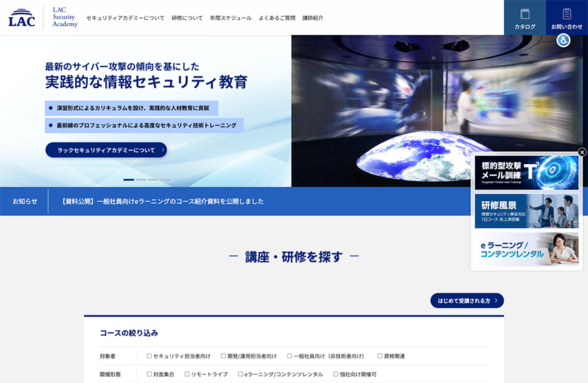This screenshot has width=588, height=383.
Task: Select the third carousel slide indicator
Action: [153, 180]
